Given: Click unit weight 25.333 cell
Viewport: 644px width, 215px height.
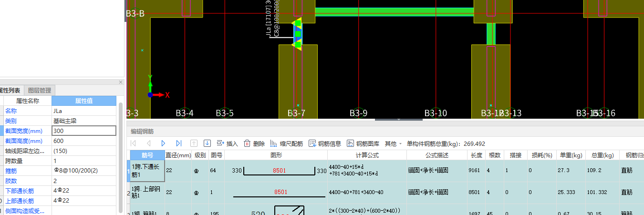Looking at the screenshot, I should coord(571,193).
